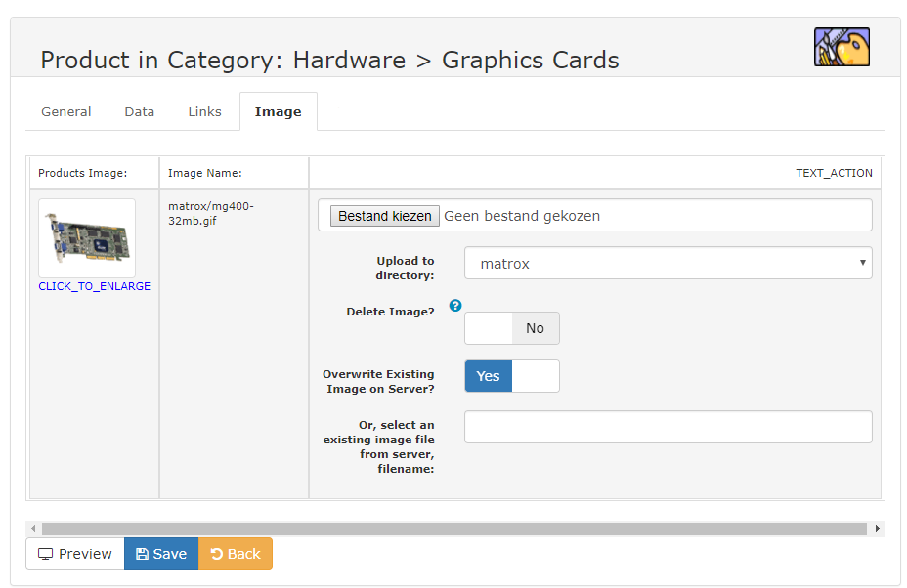Toggle the Delete Image switch
Viewport: 907px width, 588px height.
tap(511, 328)
